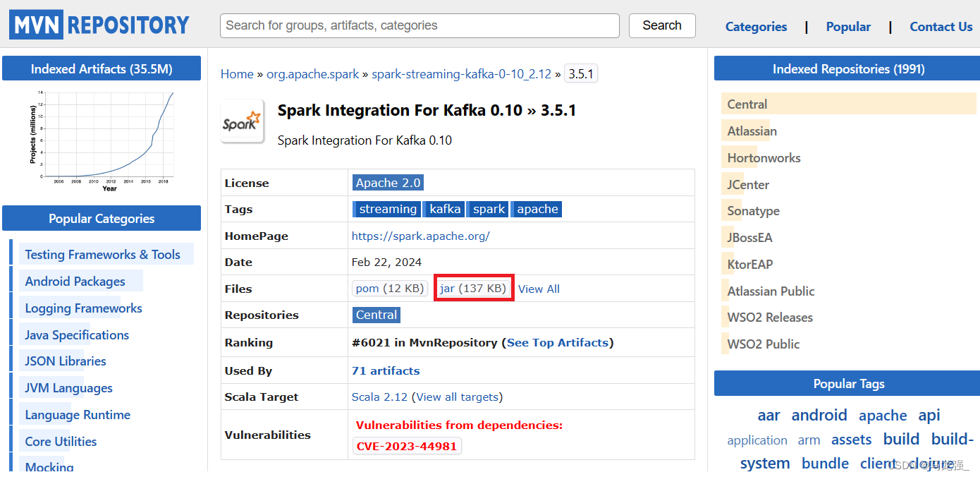Click the Spark artifact logo icon
This screenshot has width=980, height=477.
pyautogui.click(x=242, y=121)
